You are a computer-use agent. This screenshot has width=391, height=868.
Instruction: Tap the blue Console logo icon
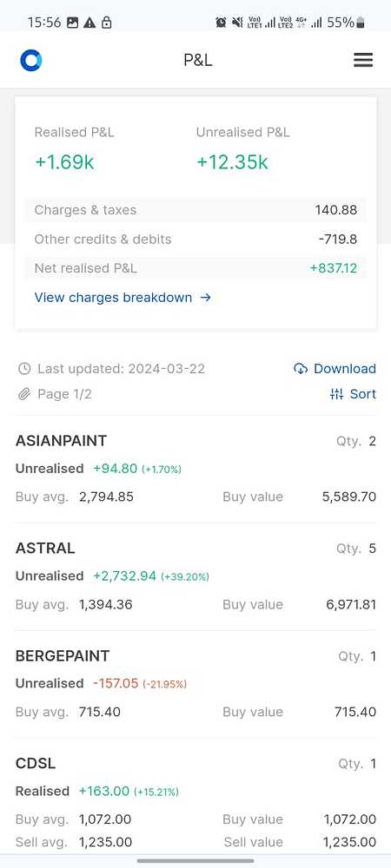click(31, 61)
